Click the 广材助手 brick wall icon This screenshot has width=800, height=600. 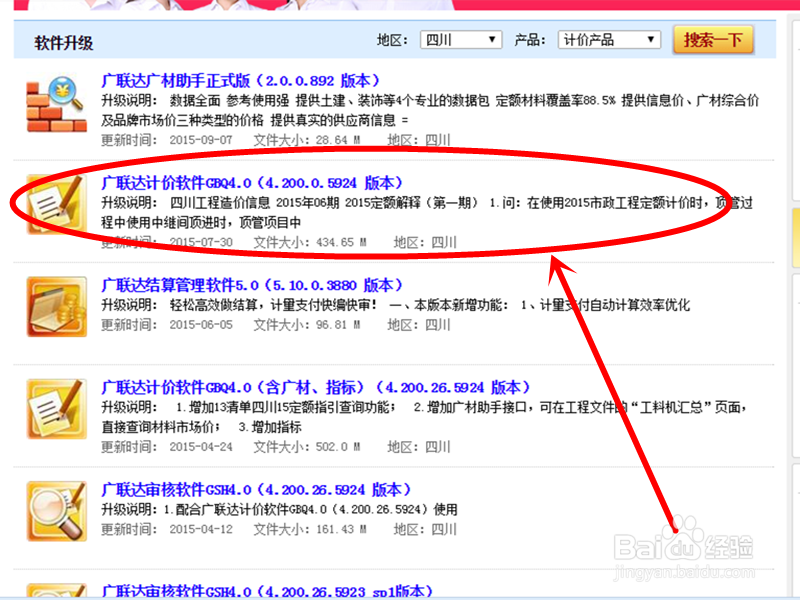point(56,104)
